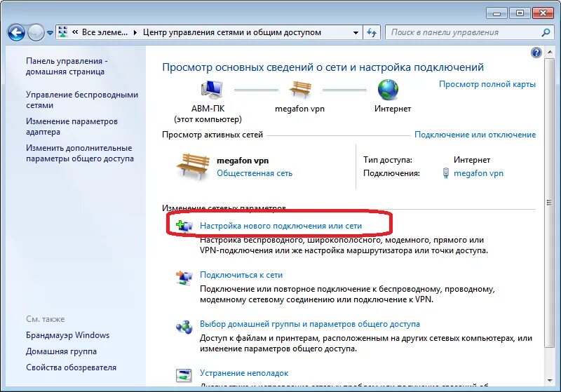Change network type via 'Общественная сеть'
This screenshot has width=561, height=392.
pyautogui.click(x=255, y=173)
